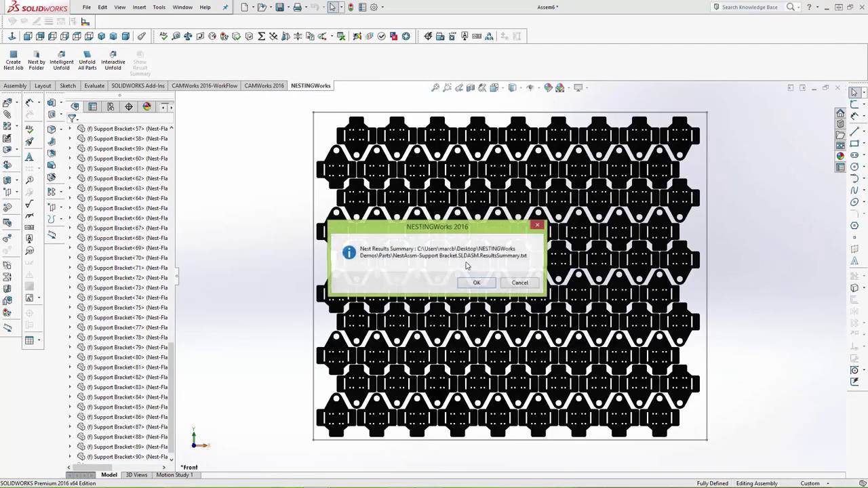868x488 pixels.
Task: Open the New document dropdown arrow
Action: pyautogui.click(x=252, y=7)
